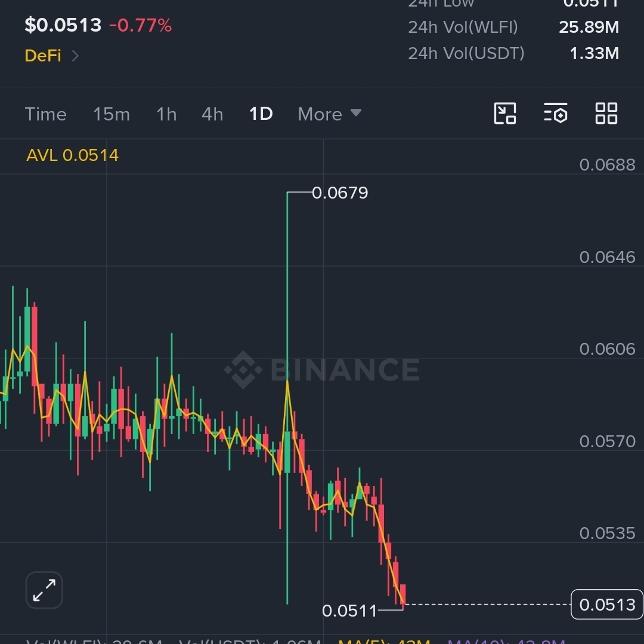This screenshot has height=644, width=644.
Task: Click the -0.77% change value
Action: click(141, 26)
